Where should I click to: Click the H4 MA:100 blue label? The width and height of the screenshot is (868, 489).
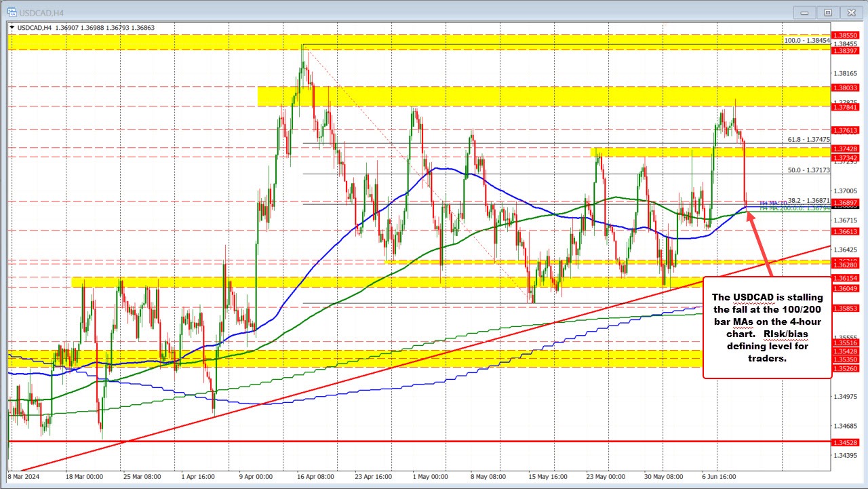(773, 202)
